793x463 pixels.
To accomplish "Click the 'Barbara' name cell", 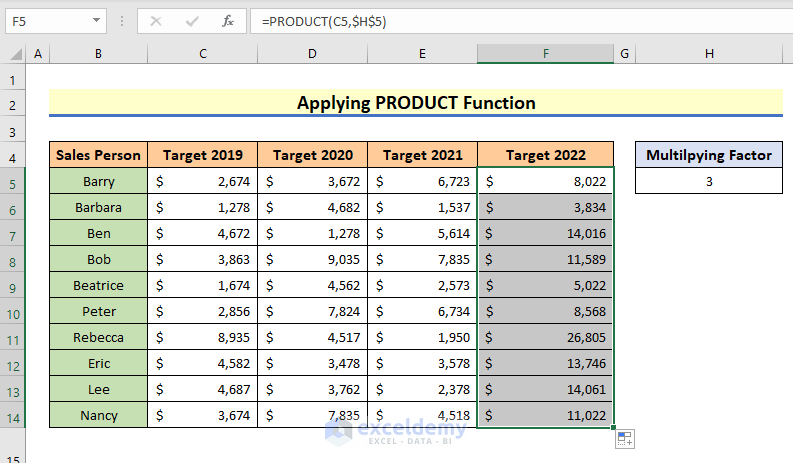I will click(98, 207).
